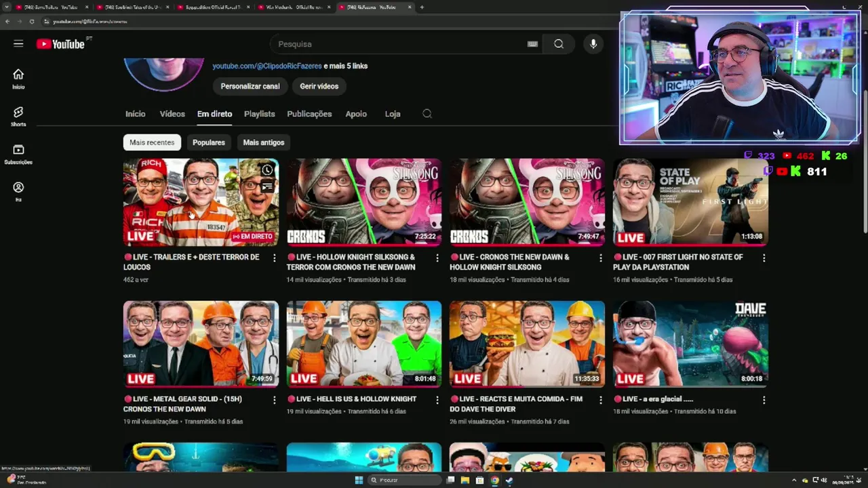Select Mais recentes filter chip

pyautogui.click(x=152, y=142)
